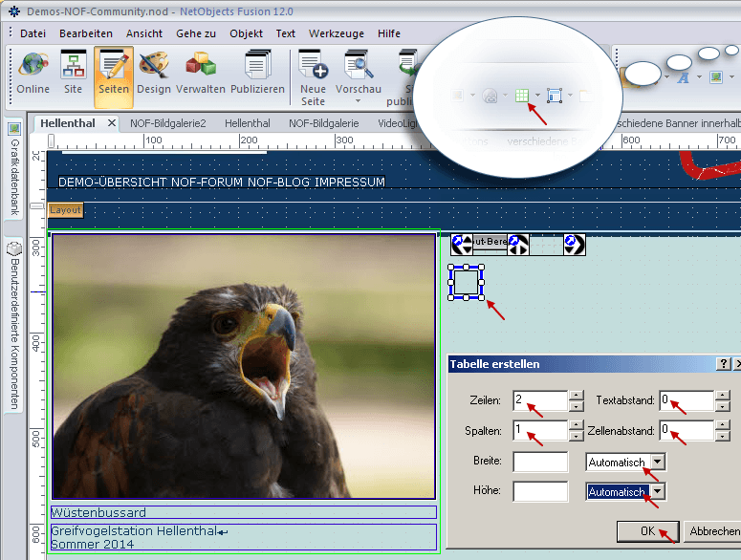The image size is (741, 560).
Task: Switch to the inactive Hellenthal tab
Action: pos(247,123)
